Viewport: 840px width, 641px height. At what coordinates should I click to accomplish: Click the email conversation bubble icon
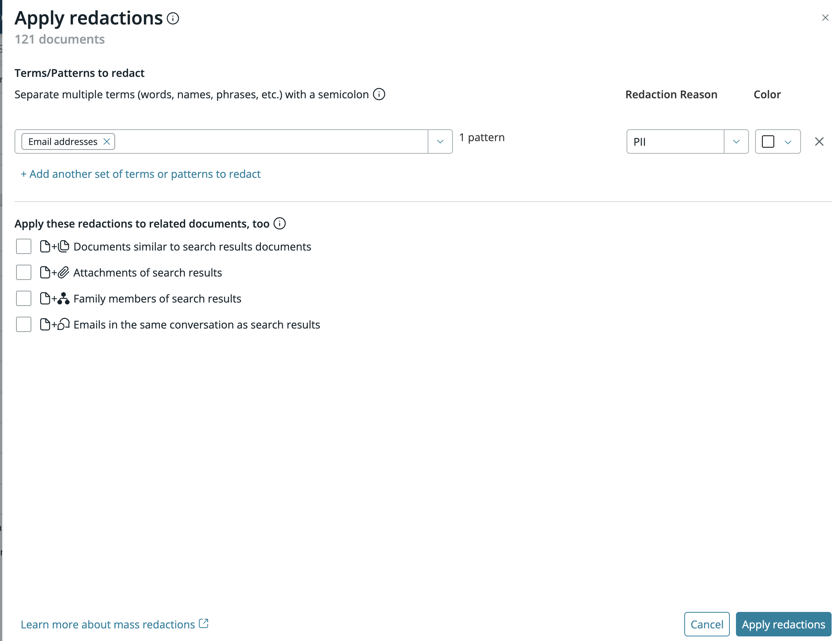pyautogui.click(x=64, y=324)
